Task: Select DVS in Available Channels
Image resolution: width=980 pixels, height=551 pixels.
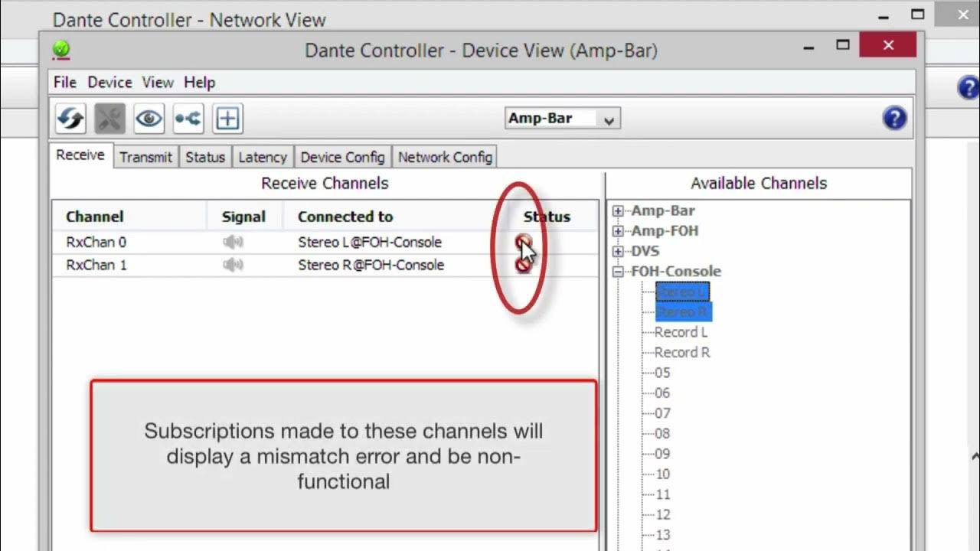Action: click(x=645, y=251)
